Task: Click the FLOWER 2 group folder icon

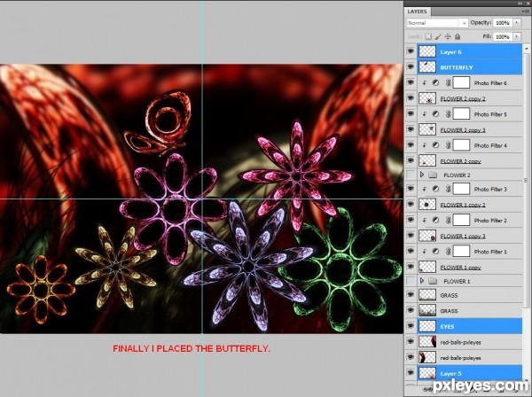Action: [433, 175]
